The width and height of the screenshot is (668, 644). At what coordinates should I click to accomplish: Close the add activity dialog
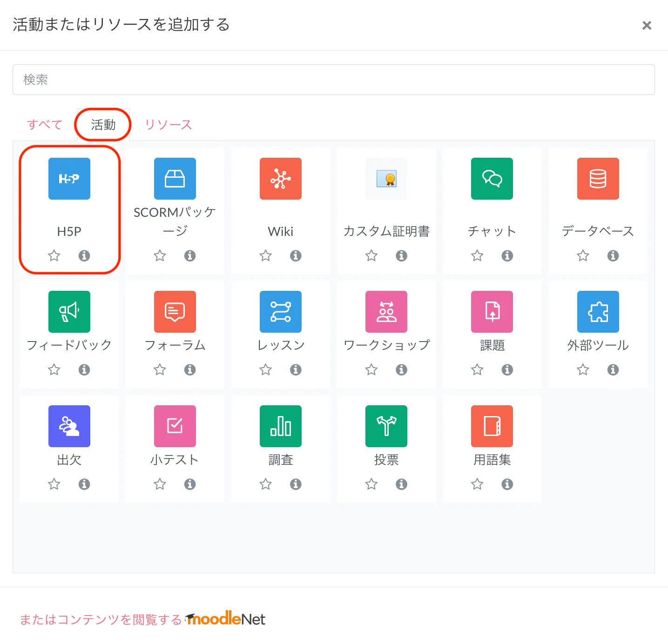coord(647,26)
